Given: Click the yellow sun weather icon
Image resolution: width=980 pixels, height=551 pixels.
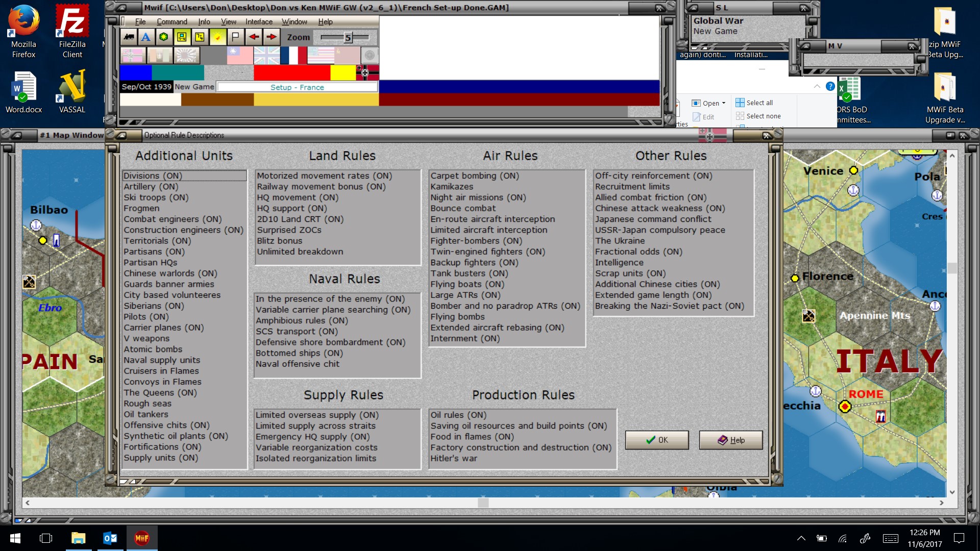Looking at the screenshot, I should [218, 37].
